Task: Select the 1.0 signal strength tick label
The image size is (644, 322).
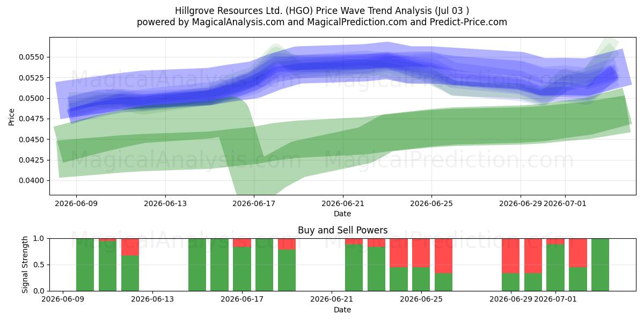Action: click(x=40, y=238)
